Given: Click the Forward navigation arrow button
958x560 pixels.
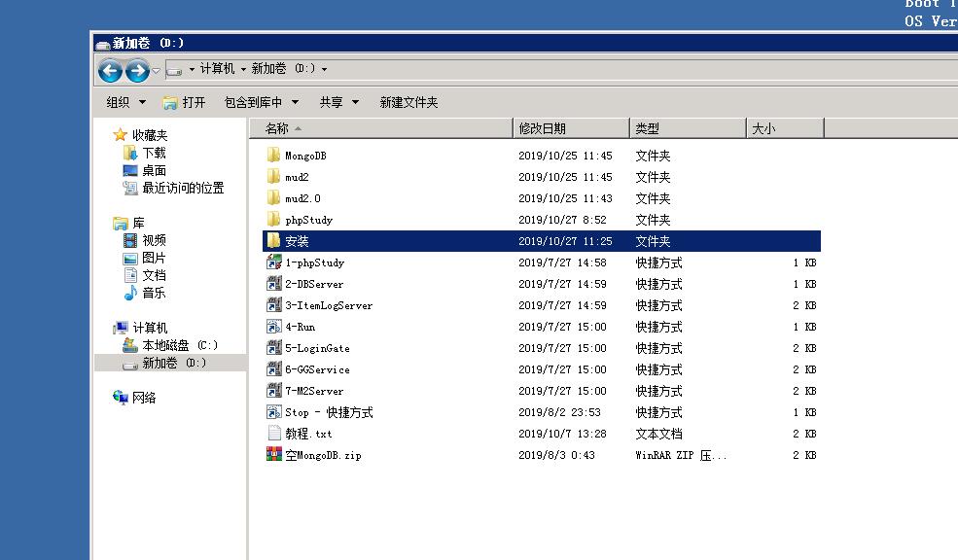Looking at the screenshot, I should pos(137,70).
